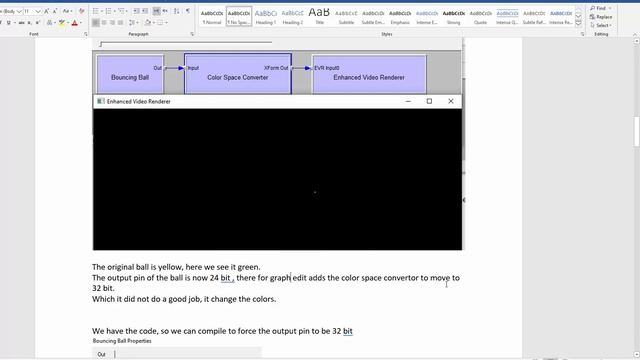The height and width of the screenshot is (360, 640).
Task: Apply the Normal style
Action: [x=212, y=17]
